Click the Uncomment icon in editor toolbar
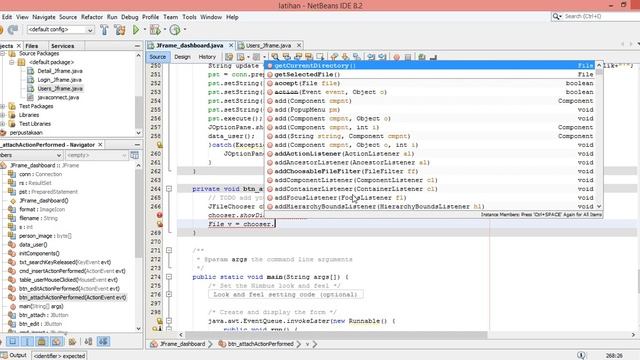The width and height of the screenshot is (640, 360). (433, 57)
